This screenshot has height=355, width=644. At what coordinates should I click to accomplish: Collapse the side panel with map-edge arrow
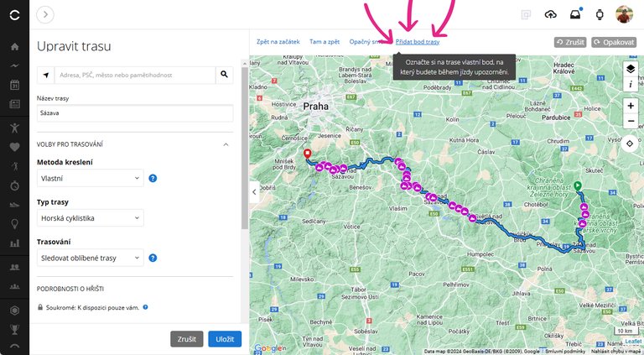coord(255,191)
